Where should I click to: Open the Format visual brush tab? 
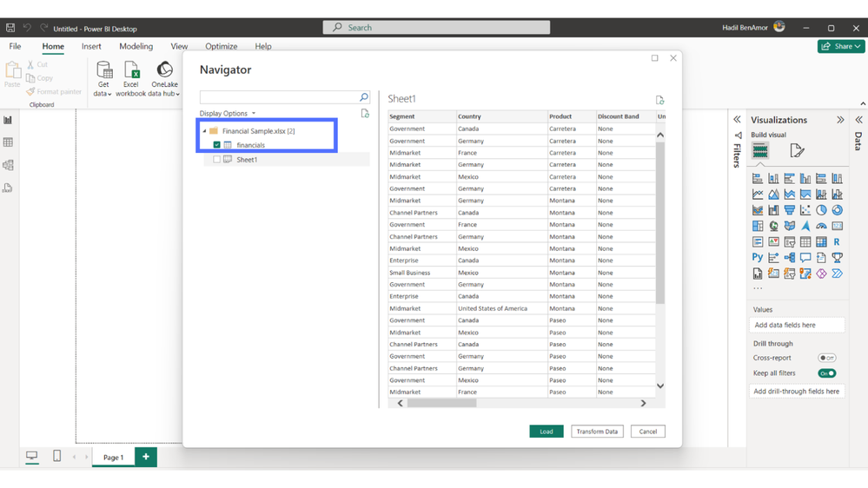pos(796,150)
